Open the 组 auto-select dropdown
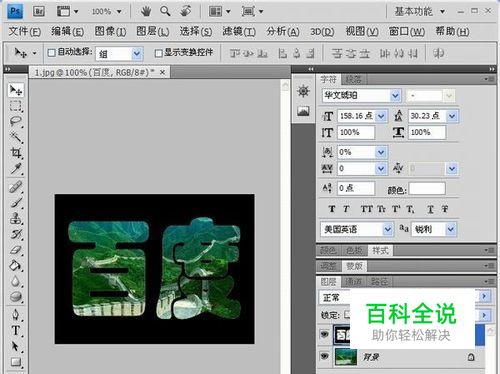Screen dimensions: 500x374 pyautogui.click(x=137, y=53)
